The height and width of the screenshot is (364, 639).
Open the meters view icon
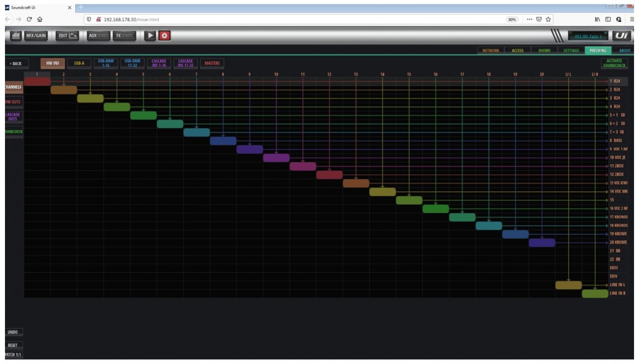(x=15, y=36)
